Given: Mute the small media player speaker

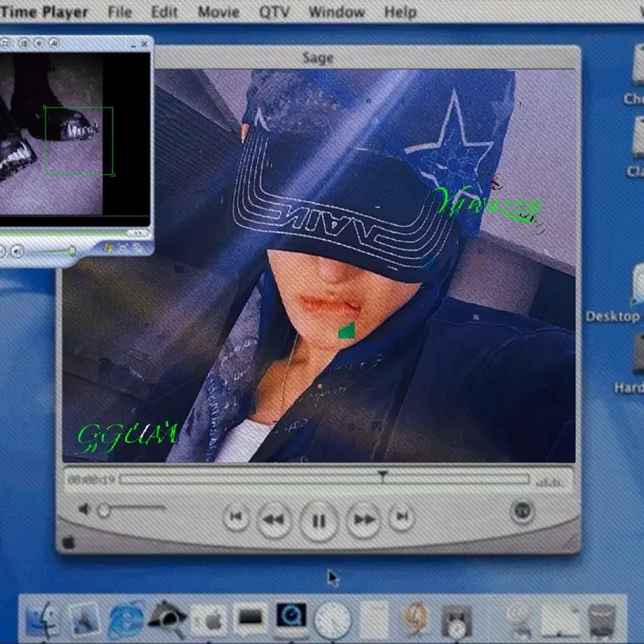Looking at the screenshot, I should 17,251.
